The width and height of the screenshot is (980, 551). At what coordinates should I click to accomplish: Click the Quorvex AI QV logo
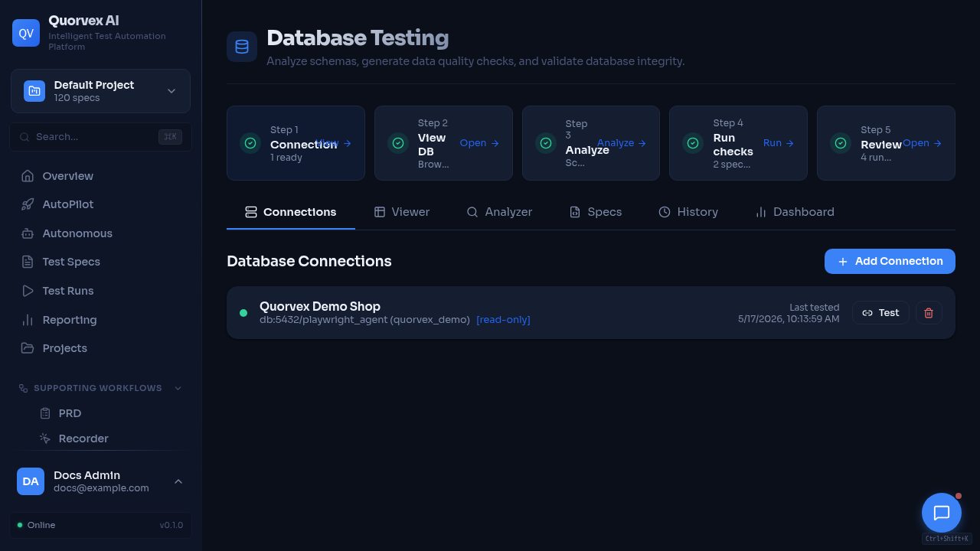26,33
